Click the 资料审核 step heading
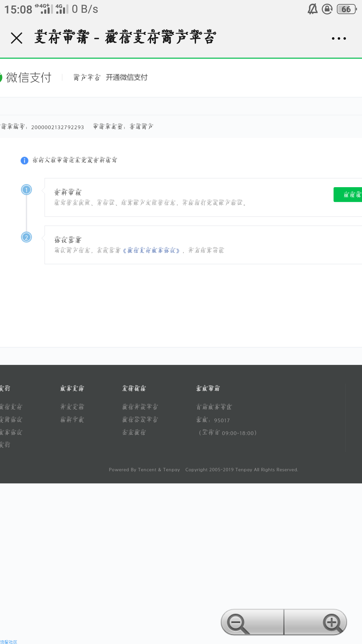Image resolution: width=362 pixels, height=644 pixels. coord(68,193)
